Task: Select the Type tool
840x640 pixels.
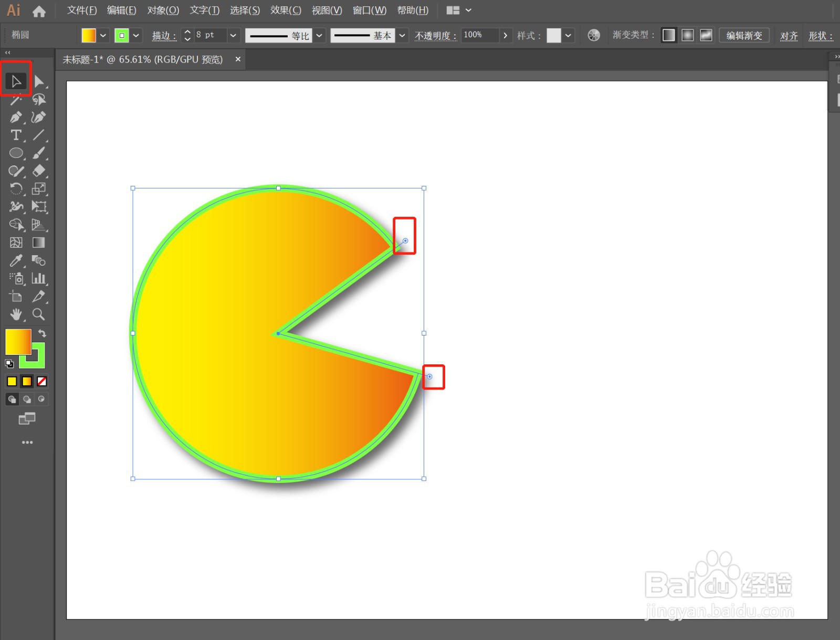Action: tap(16, 135)
